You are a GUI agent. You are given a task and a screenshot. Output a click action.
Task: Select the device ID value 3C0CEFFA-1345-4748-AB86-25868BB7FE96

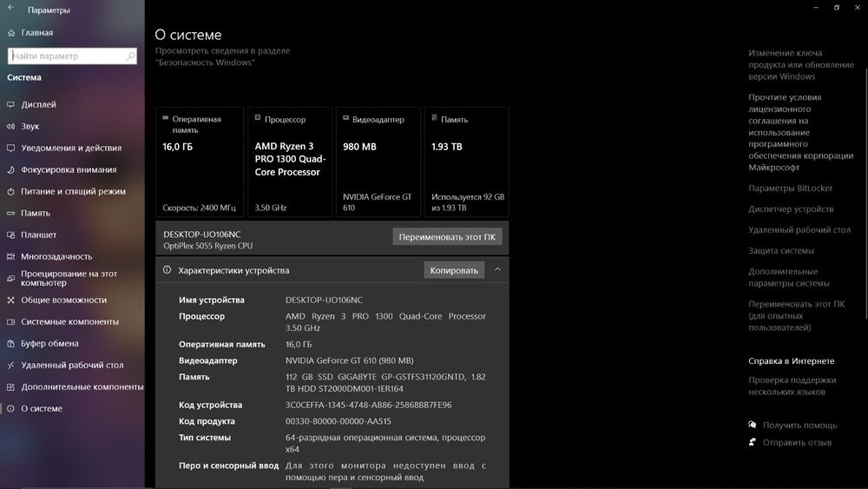point(369,405)
